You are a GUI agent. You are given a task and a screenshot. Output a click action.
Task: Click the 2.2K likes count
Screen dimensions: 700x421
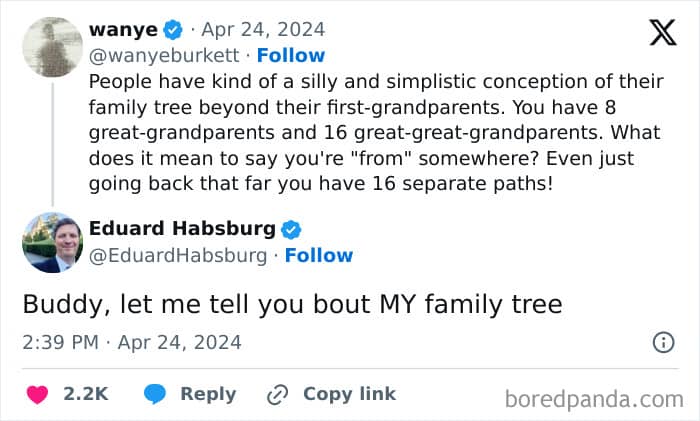pyautogui.click(x=85, y=394)
